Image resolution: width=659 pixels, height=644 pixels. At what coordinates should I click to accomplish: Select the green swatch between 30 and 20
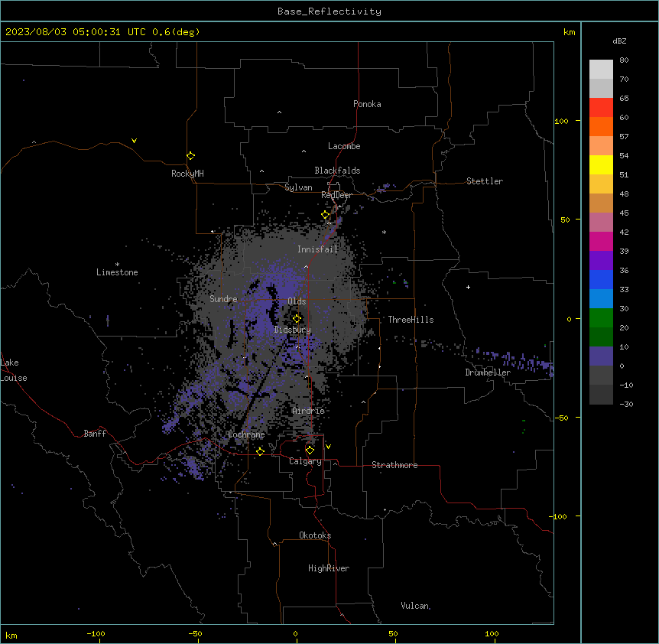click(601, 318)
